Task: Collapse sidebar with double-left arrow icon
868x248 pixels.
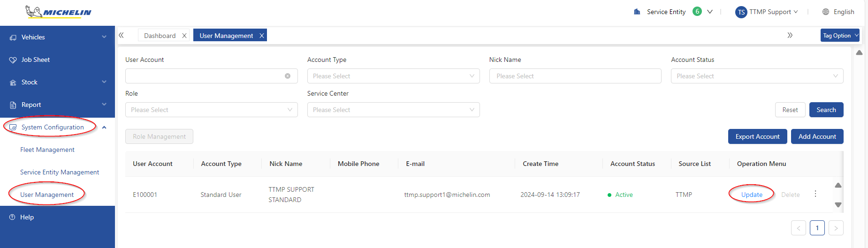Action: 121,35
